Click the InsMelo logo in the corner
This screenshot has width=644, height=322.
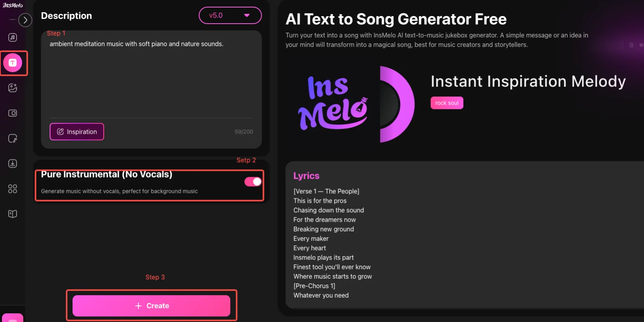coord(13,6)
